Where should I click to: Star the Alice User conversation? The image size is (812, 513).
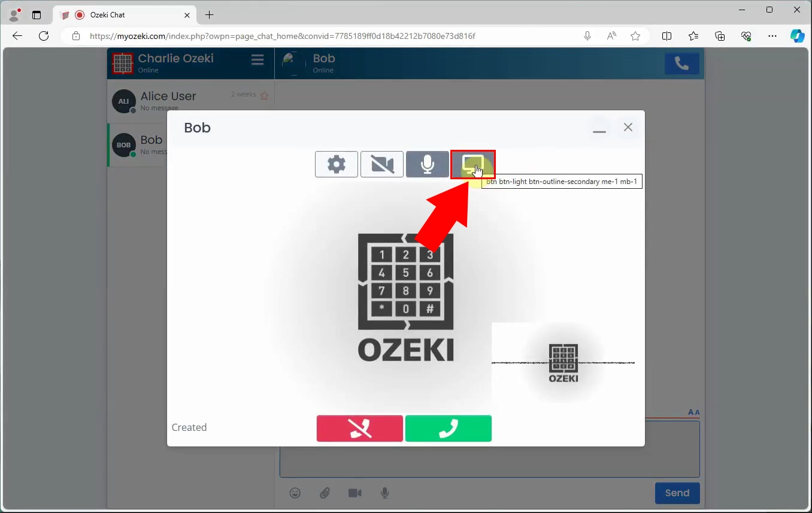(265, 95)
